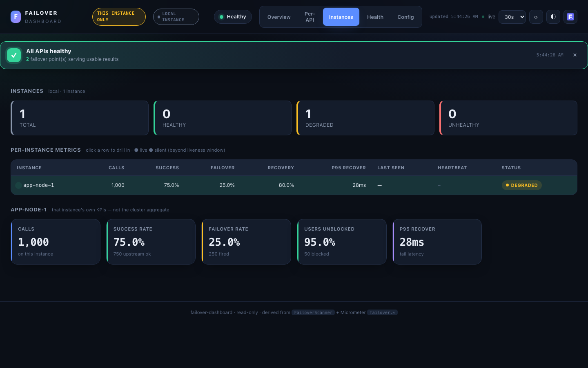Viewport: 588px width, 368px height.
Task: Click the Instance column header
Action: pyautogui.click(x=29, y=168)
